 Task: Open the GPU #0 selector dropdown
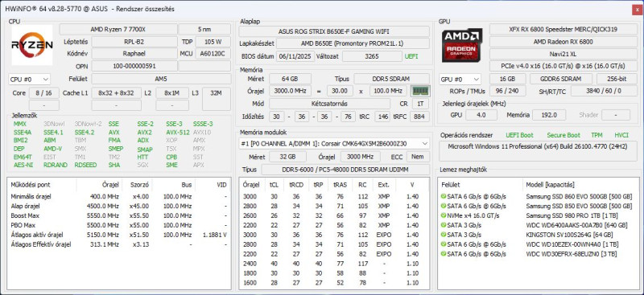(x=460, y=80)
